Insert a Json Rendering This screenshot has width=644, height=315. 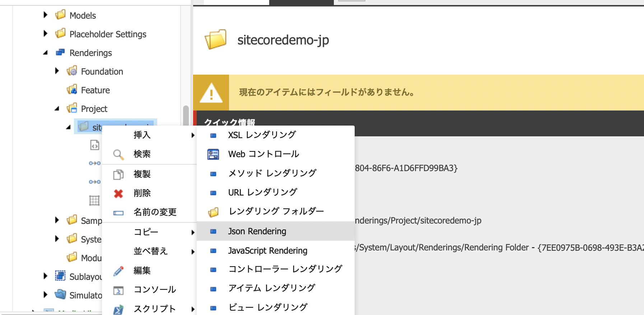[276, 231]
